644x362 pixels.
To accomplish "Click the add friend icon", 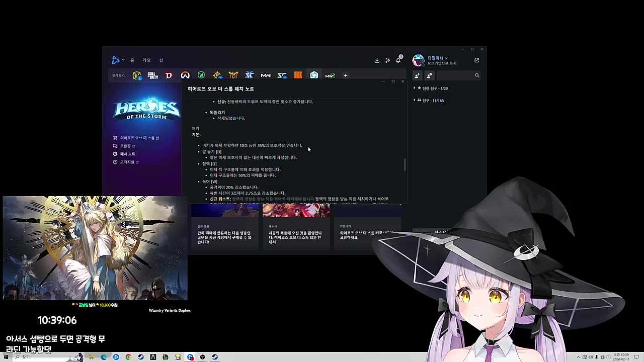I will coord(417,75).
